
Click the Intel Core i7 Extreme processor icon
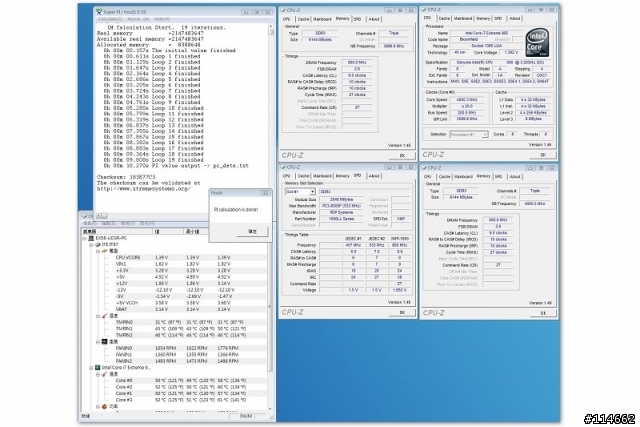click(x=98, y=367)
